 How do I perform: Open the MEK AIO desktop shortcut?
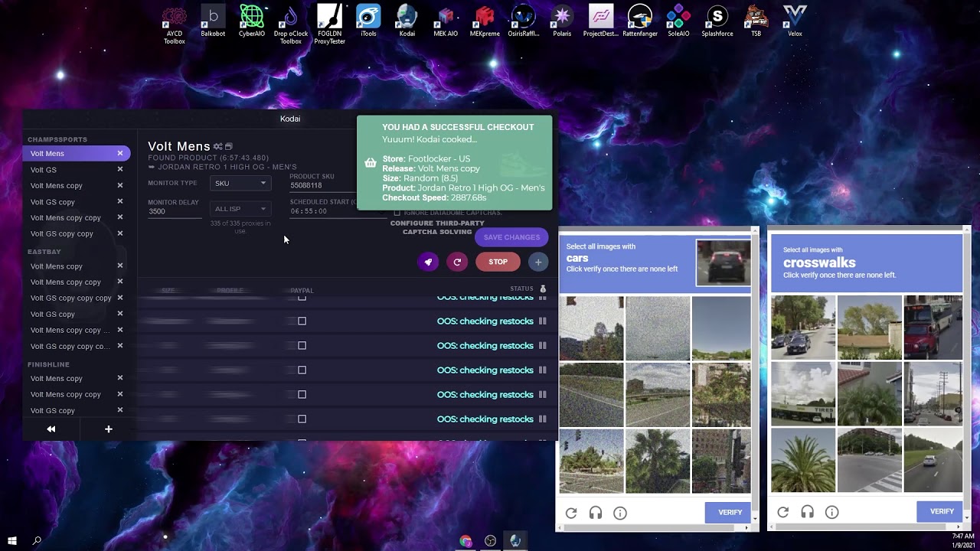[x=446, y=21]
